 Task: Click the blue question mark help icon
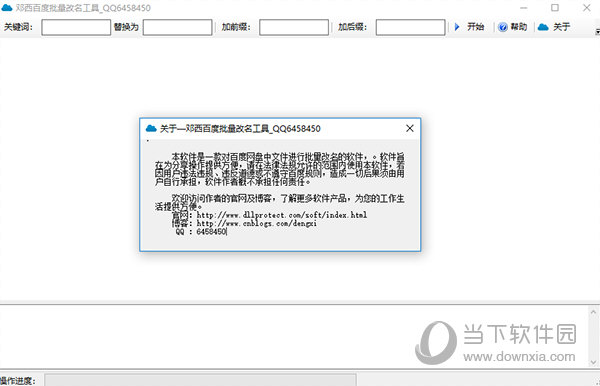[503, 27]
